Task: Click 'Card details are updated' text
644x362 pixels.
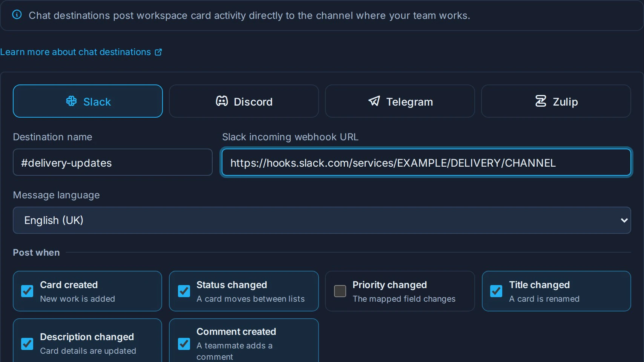Action: (x=88, y=351)
